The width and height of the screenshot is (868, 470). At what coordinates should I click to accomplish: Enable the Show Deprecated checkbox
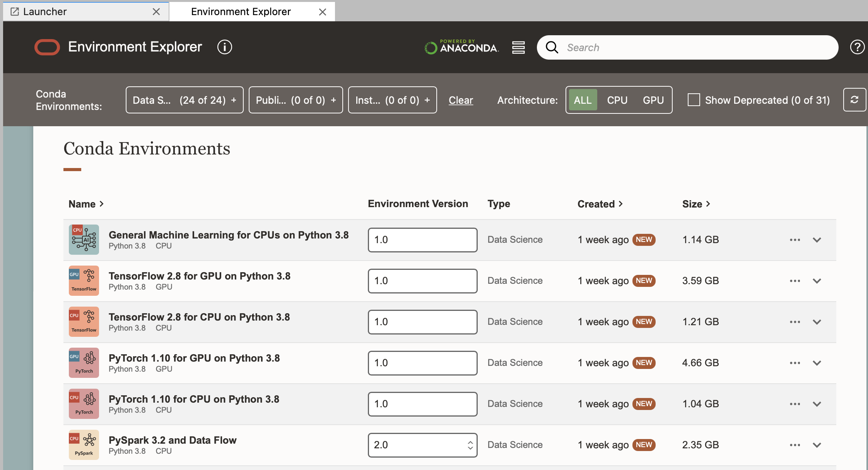(x=694, y=100)
